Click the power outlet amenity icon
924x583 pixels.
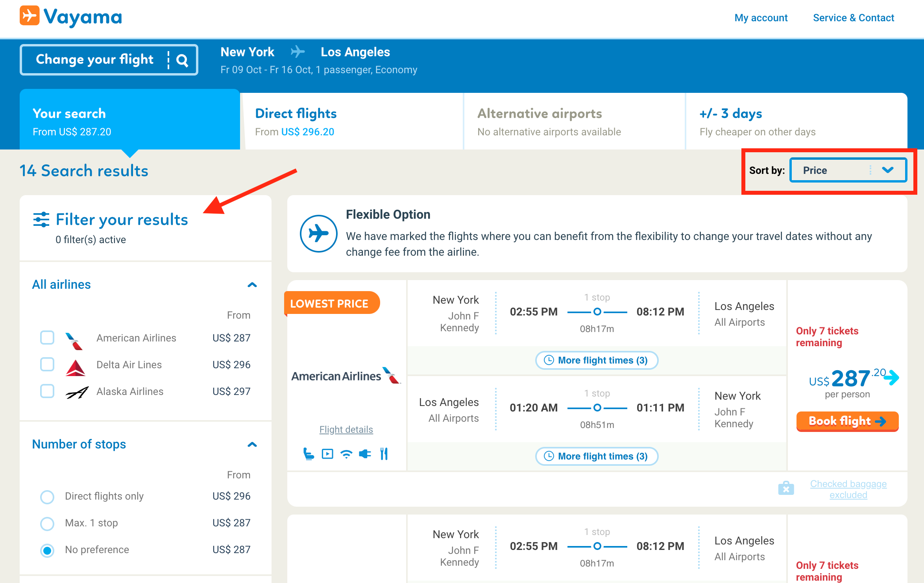(x=365, y=454)
